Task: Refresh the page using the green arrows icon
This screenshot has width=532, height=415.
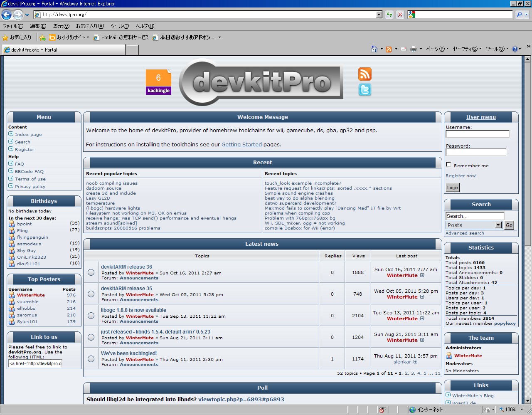Action: coord(389,15)
